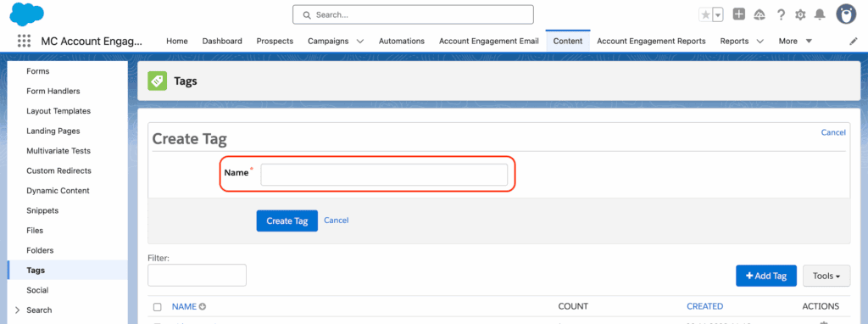Open the Campaigns tab
Image resolution: width=868 pixels, height=324 pixels.
click(328, 41)
